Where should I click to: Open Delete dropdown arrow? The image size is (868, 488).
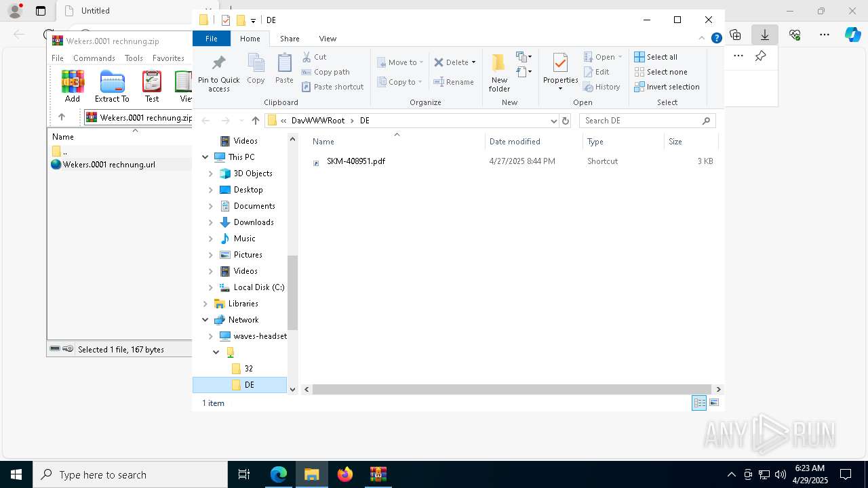pos(473,62)
